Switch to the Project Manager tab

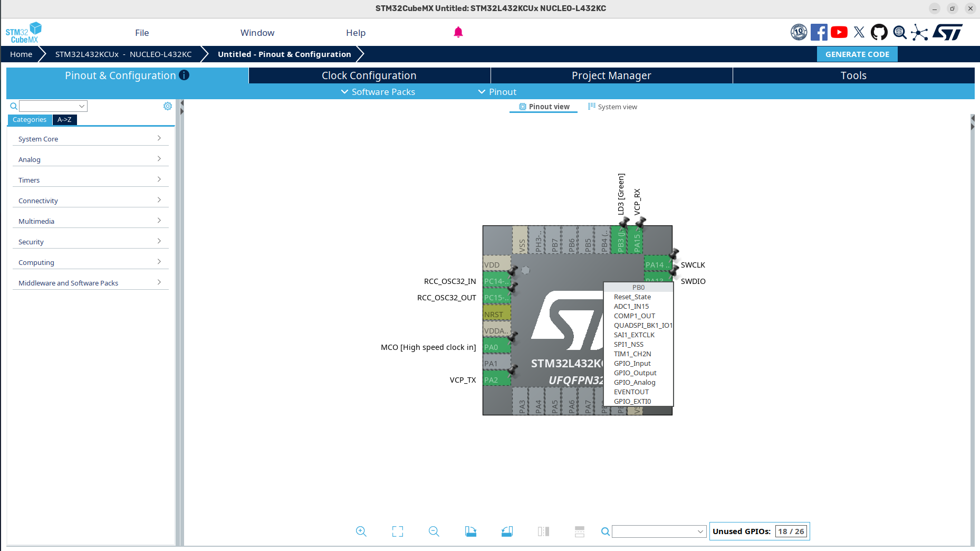point(611,75)
